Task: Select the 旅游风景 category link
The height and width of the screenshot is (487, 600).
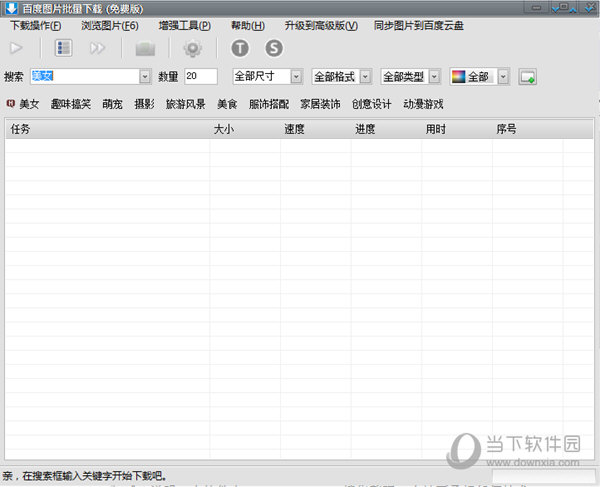Action: [x=186, y=104]
